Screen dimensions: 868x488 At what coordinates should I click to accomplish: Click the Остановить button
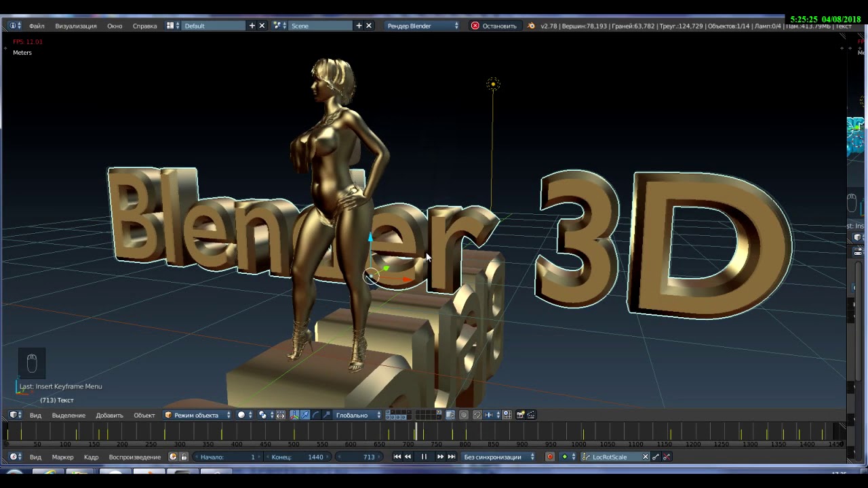(x=494, y=26)
